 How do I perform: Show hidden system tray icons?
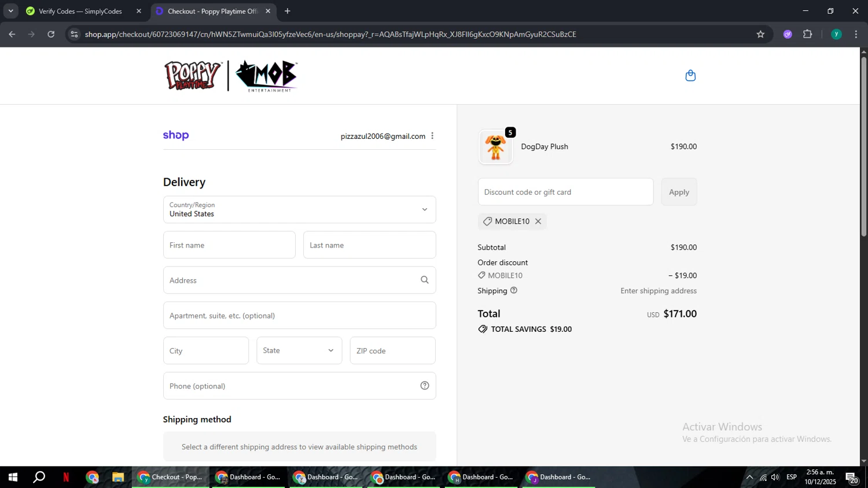[x=749, y=477]
